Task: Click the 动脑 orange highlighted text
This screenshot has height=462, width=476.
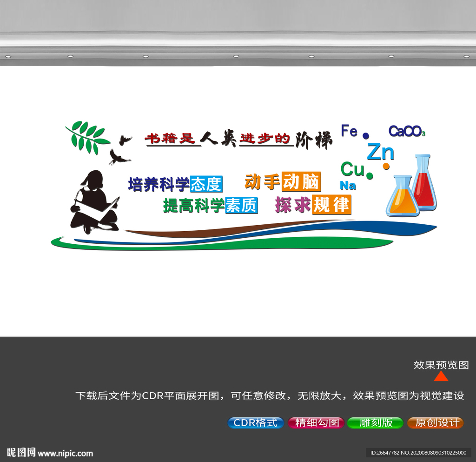Action: (x=301, y=181)
